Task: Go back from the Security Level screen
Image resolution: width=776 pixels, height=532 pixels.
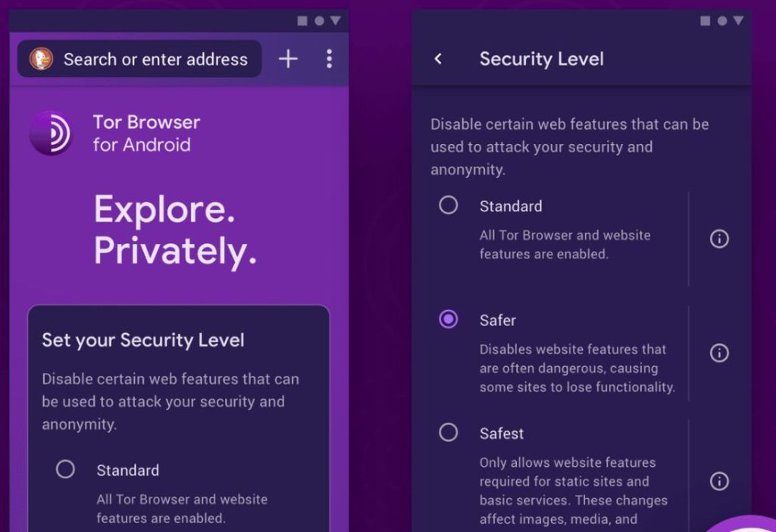Action: (438, 59)
